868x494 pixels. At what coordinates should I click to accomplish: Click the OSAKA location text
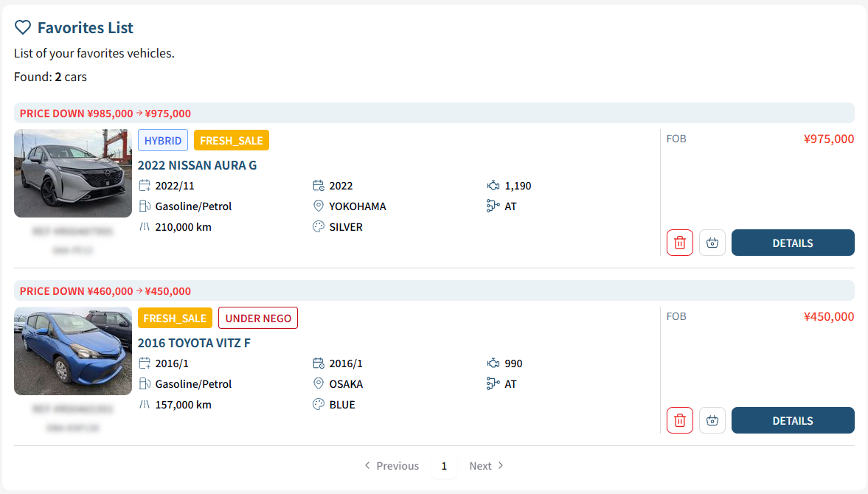click(346, 384)
